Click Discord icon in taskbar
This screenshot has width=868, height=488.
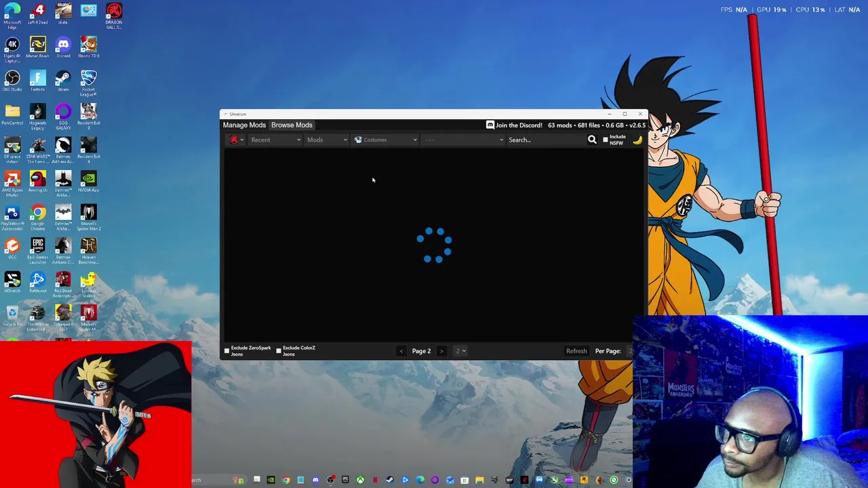click(x=315, y=480)
